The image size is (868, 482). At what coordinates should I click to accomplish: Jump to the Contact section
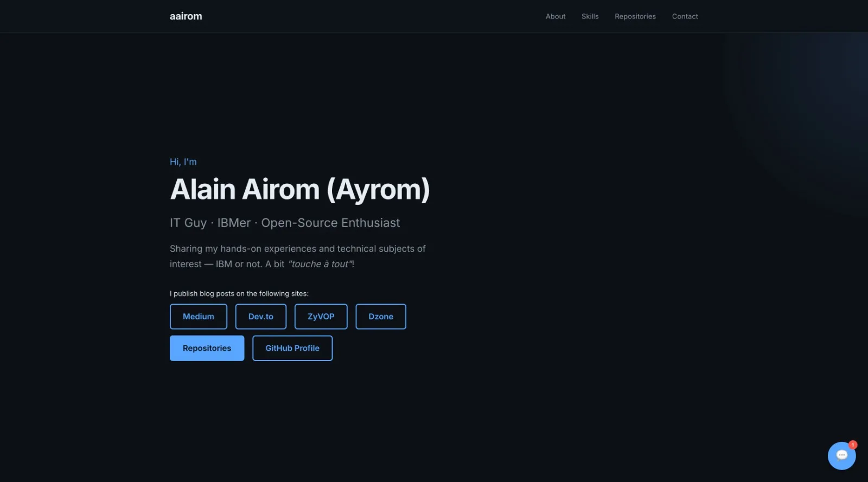685,16
